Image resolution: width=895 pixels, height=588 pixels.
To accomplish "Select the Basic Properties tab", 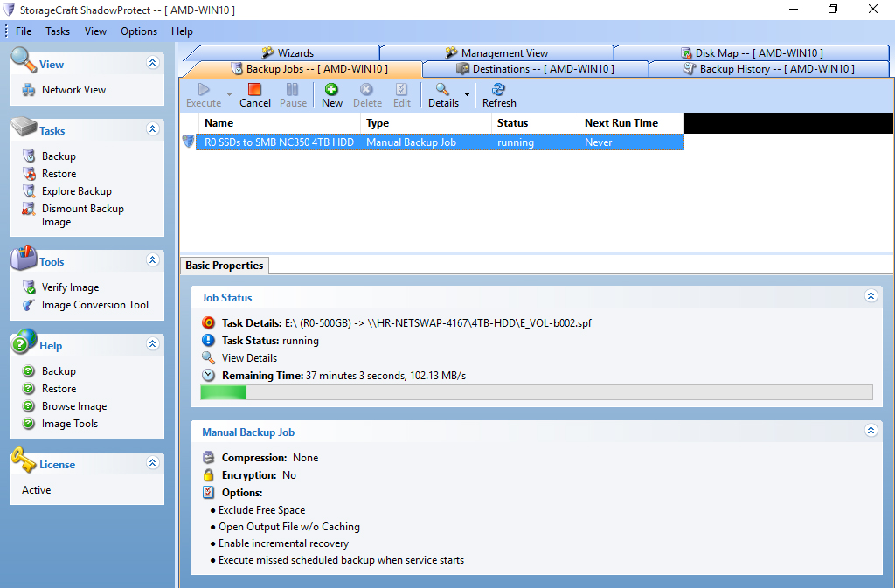I will click(x=225, y=266).
